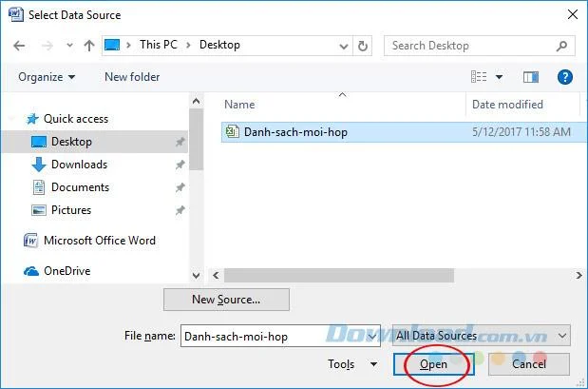
Task: Close the Select Data Source dialog
Action: pyautogui.click(x=572, y=14)
